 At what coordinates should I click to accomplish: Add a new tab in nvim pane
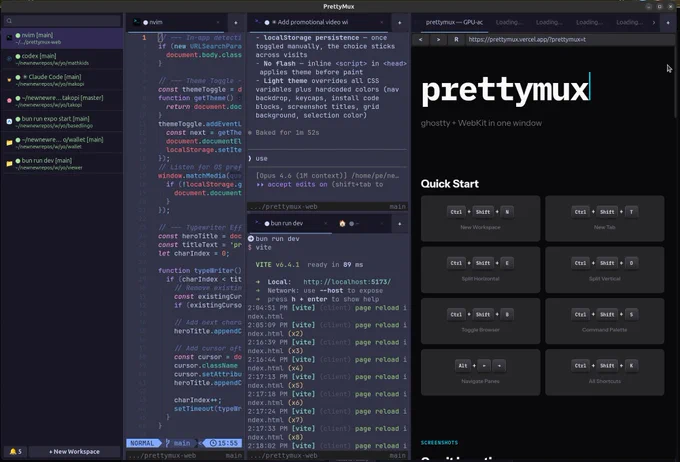[x=235, y=23]
